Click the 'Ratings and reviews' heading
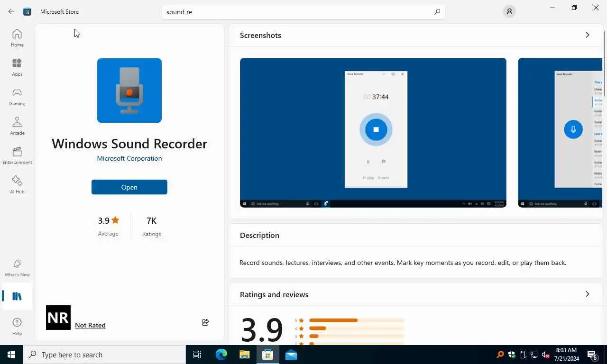This screenshot has height=364, width=607. pos(274,294)
